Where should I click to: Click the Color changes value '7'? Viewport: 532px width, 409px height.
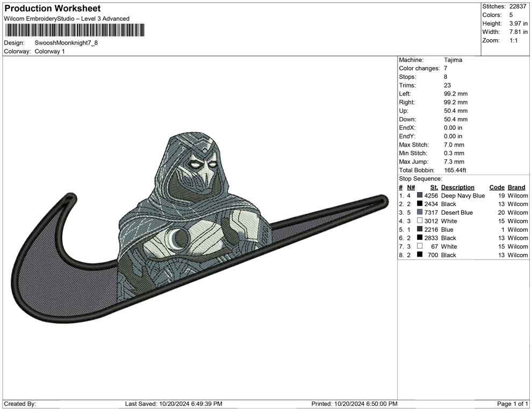coord(445,68)
